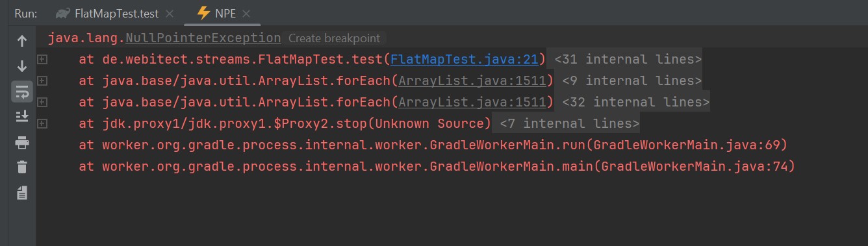Click the Down the Stack Trace arrow
The image size is (868, 246).
click(21, 66)
